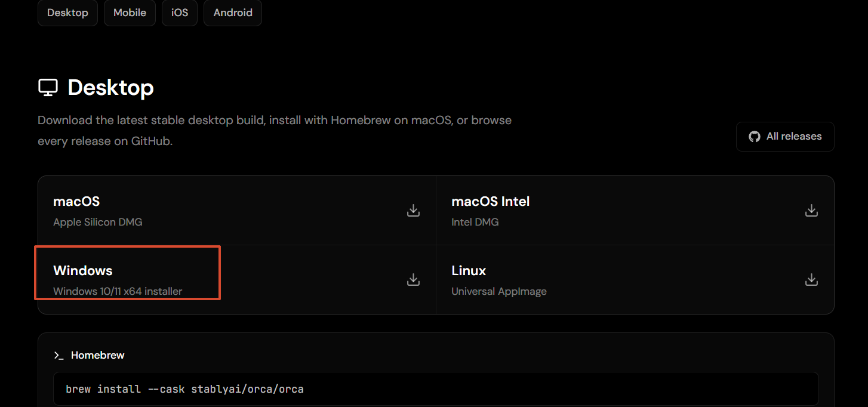
Task: Click the Linux AppImage download icon
Action: 811,279
